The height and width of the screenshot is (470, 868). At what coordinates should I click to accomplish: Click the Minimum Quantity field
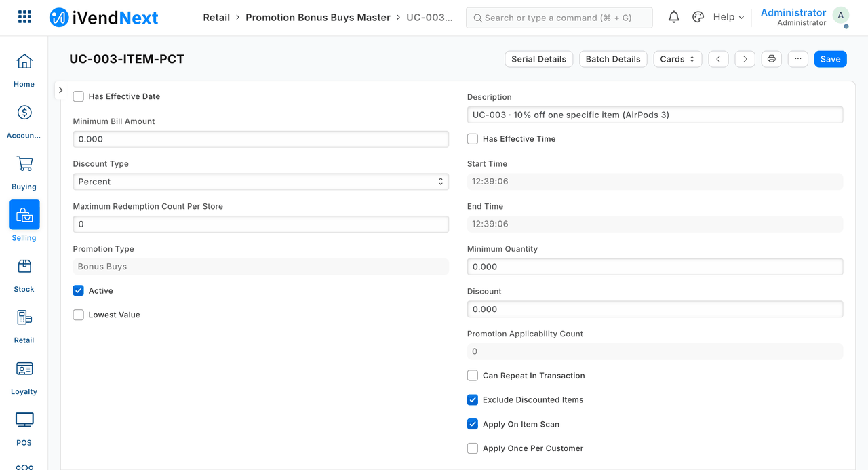(x=655, y=267)
